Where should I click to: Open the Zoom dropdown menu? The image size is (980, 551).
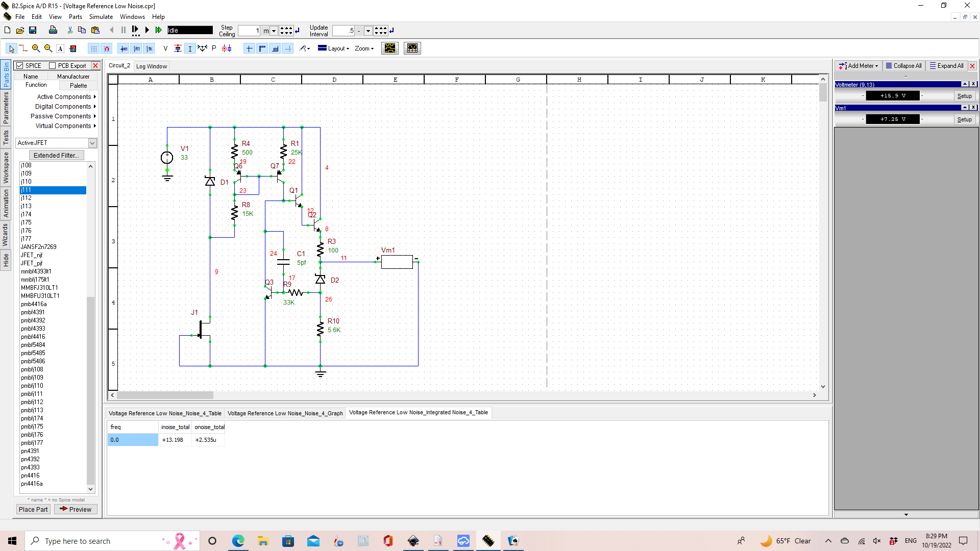[x=364, y=48]
